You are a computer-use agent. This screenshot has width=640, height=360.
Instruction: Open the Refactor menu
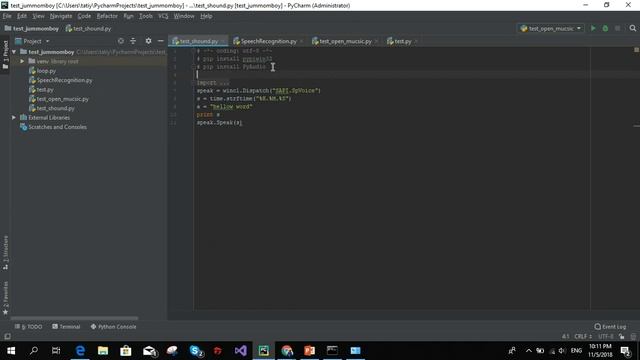tap(107, 16)
